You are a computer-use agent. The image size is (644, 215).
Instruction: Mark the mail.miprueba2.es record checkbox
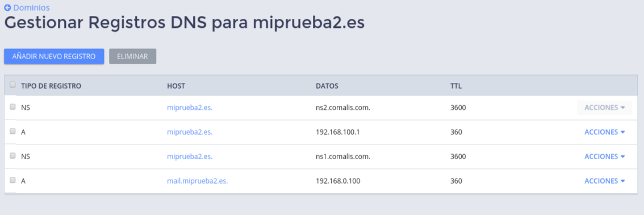[12, 180]
